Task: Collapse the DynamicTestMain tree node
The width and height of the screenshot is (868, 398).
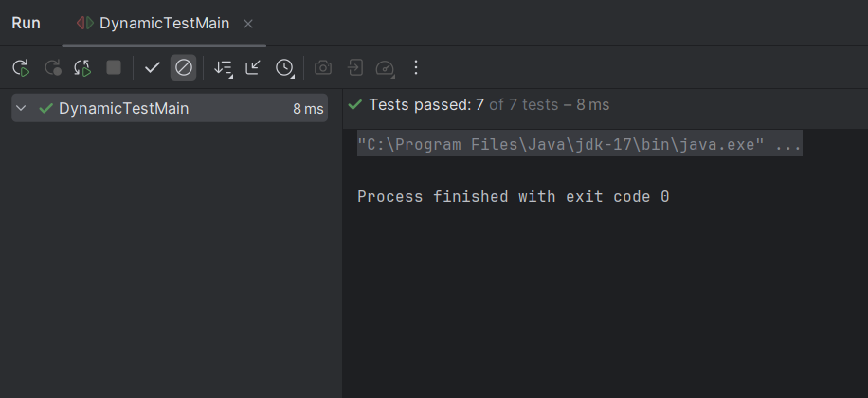Action: [x=22, y=108]
